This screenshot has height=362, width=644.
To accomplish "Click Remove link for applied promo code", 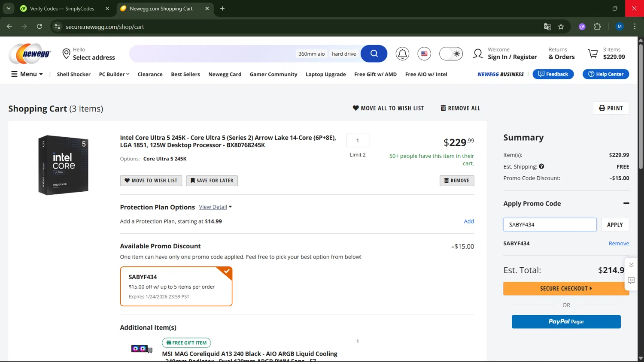I will tap(618, 243).
